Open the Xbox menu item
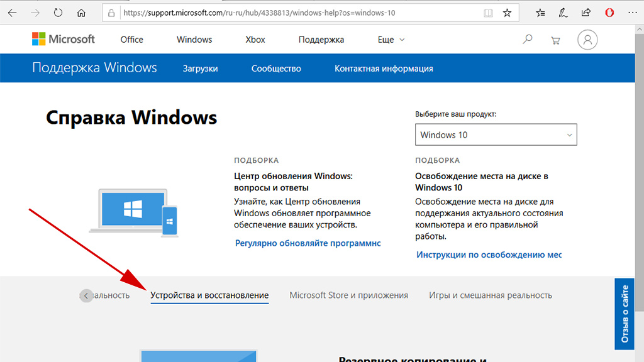This screenshot has width=644, height=362. [255, 40]
